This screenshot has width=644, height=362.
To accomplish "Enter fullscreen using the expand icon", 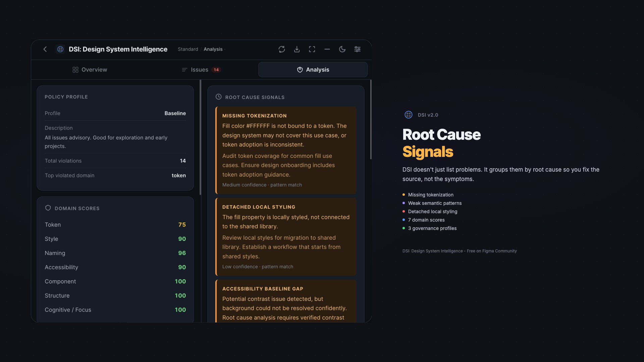I will [x=312, y=49].
